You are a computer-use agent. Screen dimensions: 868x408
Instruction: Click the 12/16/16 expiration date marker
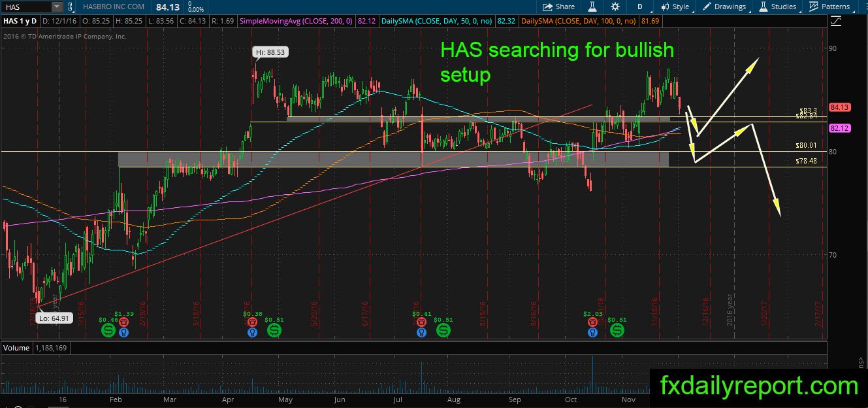[x=707, y=313]
